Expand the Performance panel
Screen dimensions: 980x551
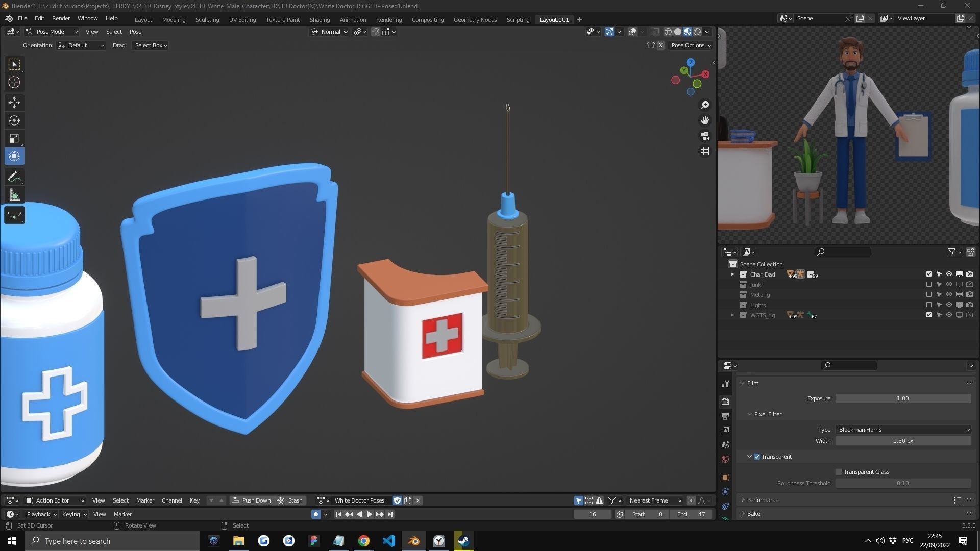point(763,500)
